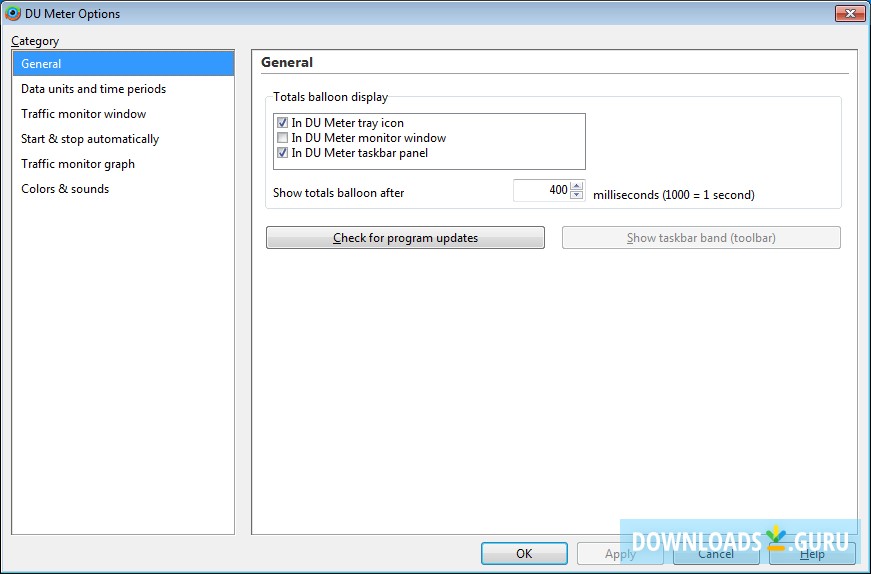871x574 pixels.
Task: Click Check for program updates button
Action: (405, 237)
